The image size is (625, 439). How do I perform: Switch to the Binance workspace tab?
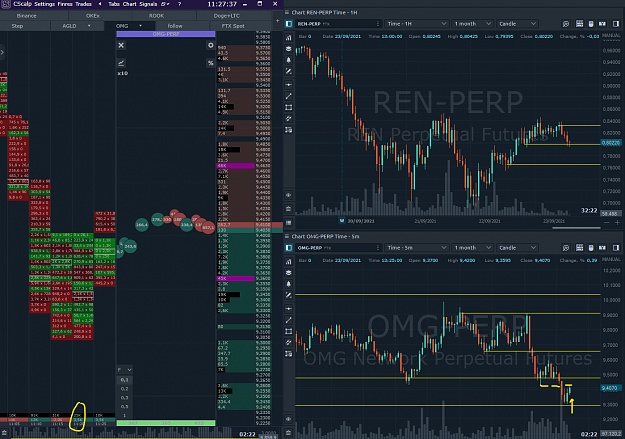pyautogui.click(x=26, y=16)
